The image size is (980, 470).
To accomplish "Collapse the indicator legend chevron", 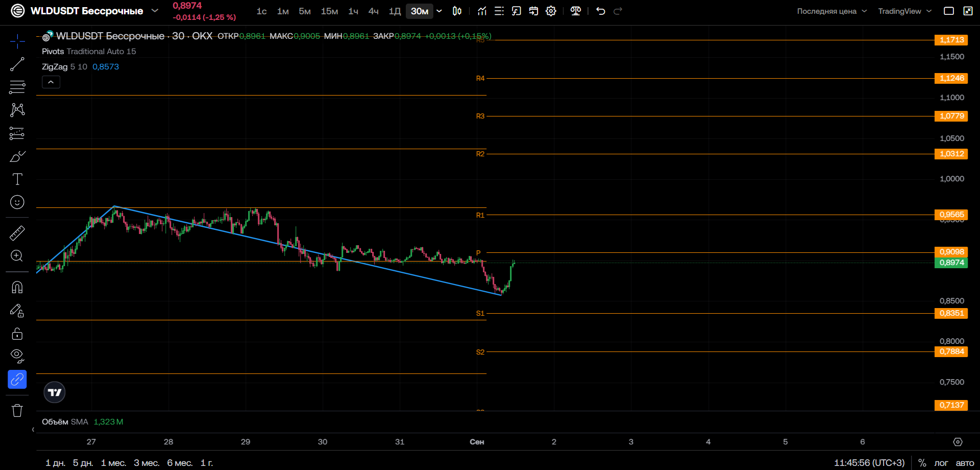I will pos(51,82).
